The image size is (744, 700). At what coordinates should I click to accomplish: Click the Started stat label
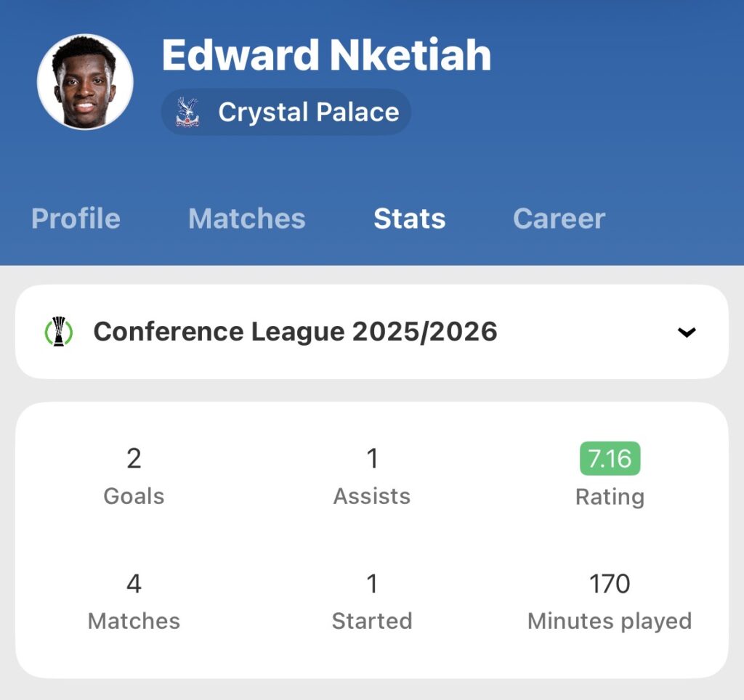pos(372,621)
